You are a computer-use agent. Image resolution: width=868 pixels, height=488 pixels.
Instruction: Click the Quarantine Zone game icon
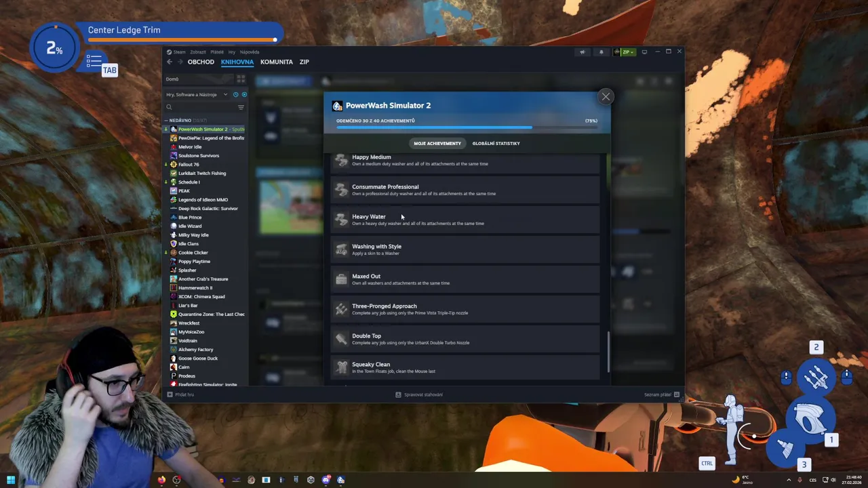[174, 314]
